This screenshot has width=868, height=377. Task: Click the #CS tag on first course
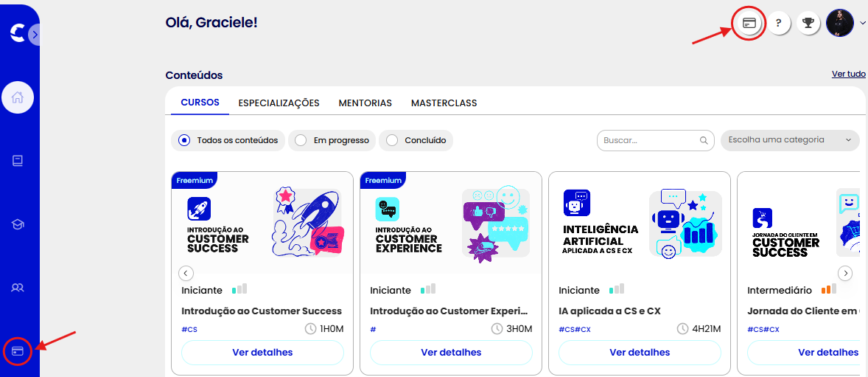[189, 330]
